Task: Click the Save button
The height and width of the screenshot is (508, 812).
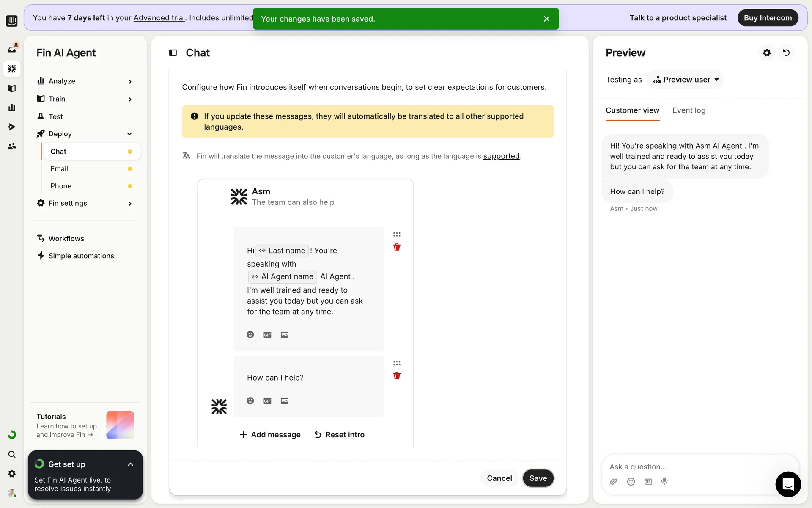Action: tap(538, 478)
